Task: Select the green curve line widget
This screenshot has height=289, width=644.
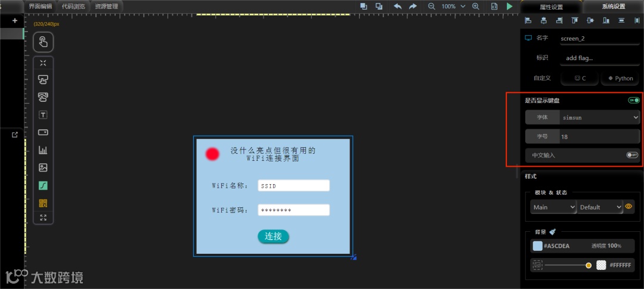Action: pyautogui.click(x=43, y=185)
